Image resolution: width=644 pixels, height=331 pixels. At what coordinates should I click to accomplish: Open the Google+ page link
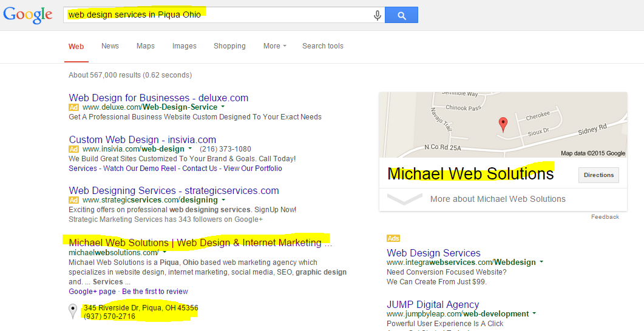click(92, 292)
